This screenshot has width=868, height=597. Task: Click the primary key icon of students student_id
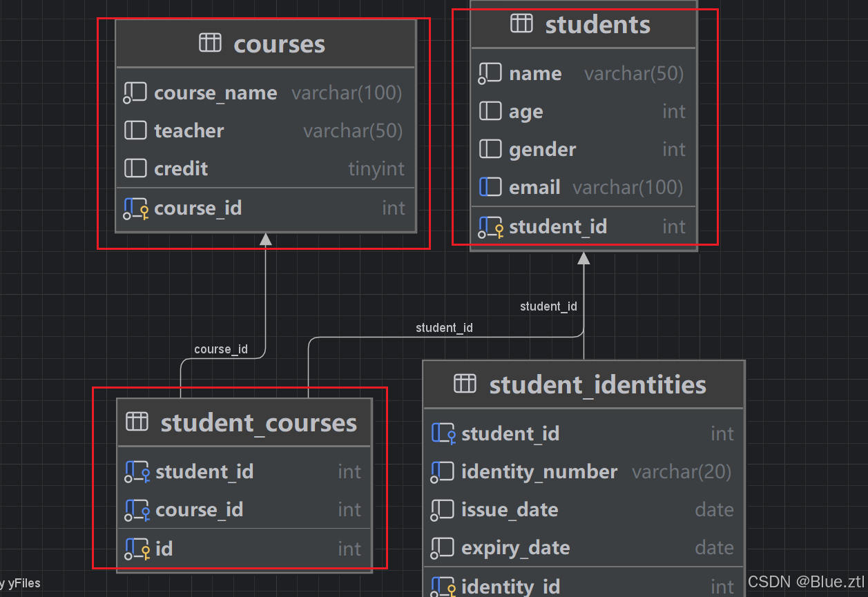pyautogui.click(x=491, y=227)
